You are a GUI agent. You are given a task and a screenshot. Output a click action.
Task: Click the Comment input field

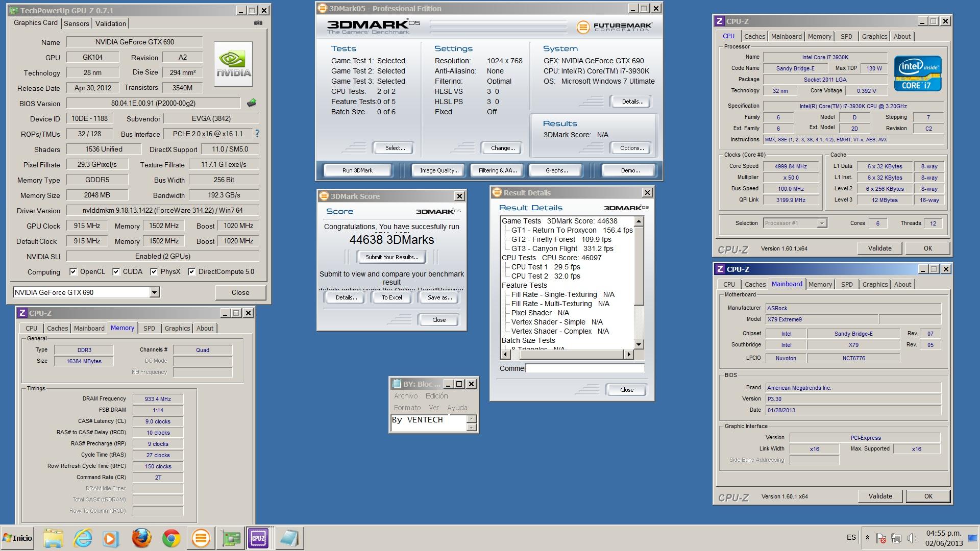click(585, 368)
